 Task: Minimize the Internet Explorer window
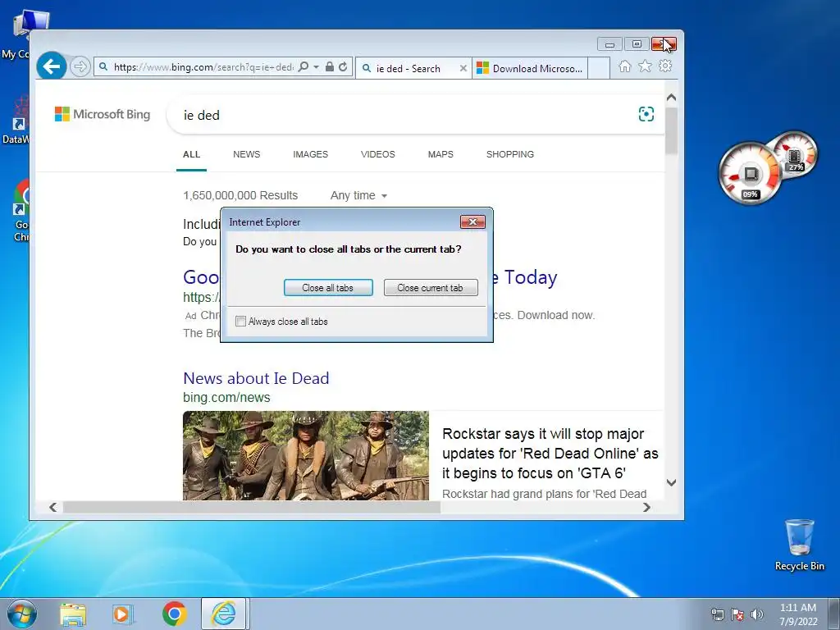pos(609,44)
